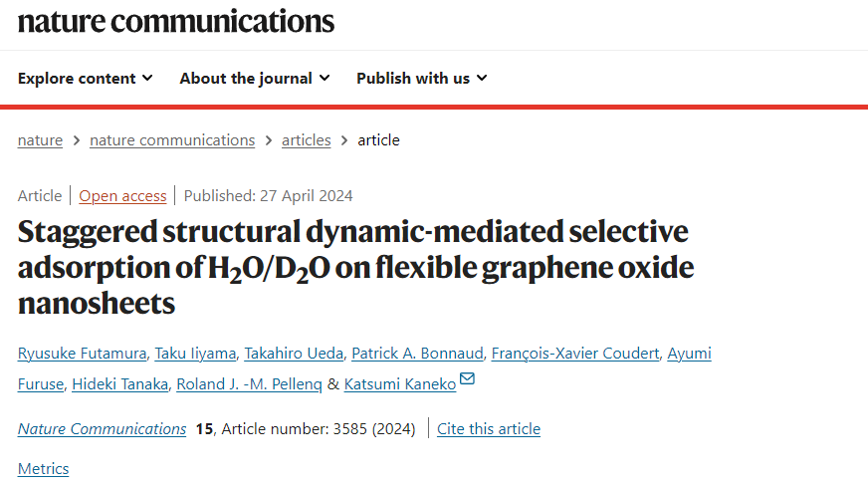Open Patrick A. Bonnaud author link

click(x=417, y=354)
